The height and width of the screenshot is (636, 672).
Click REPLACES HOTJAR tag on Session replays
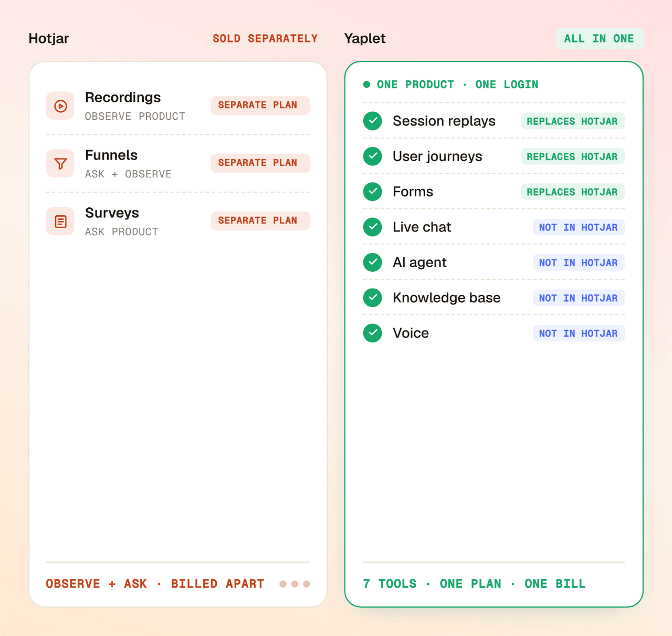573,121
